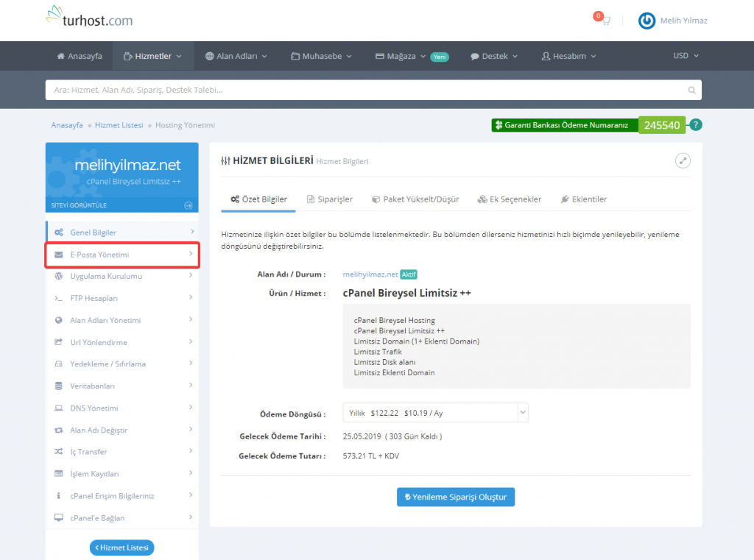Image resolution: width=754 pixels, height=560 pixels.
Task: Open E-Posta Yönetimi from sidebar
Action: pyautogui.click(x=122, y=255)
